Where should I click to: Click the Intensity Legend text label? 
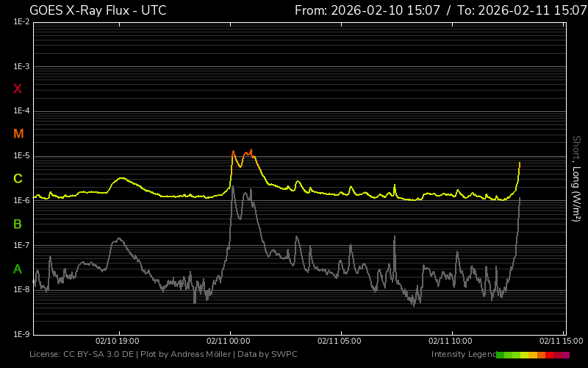(x=462, y=355)
